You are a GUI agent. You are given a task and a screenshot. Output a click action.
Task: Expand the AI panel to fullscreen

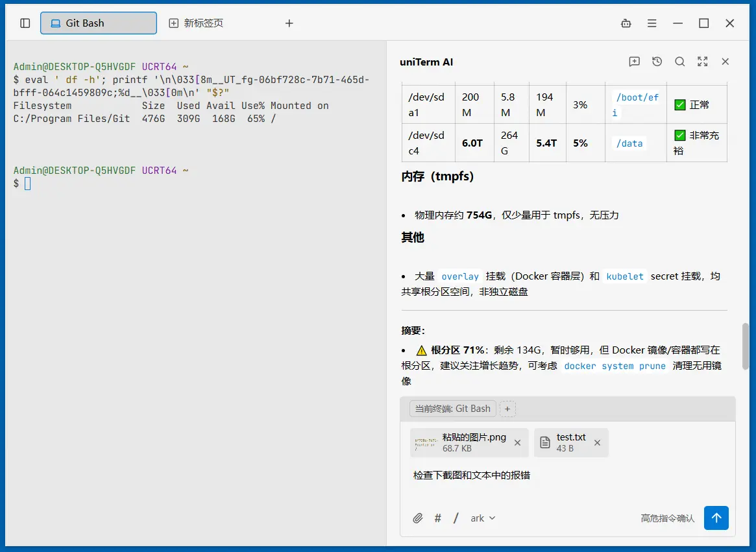pyautogui.click(x=703, y=61)
